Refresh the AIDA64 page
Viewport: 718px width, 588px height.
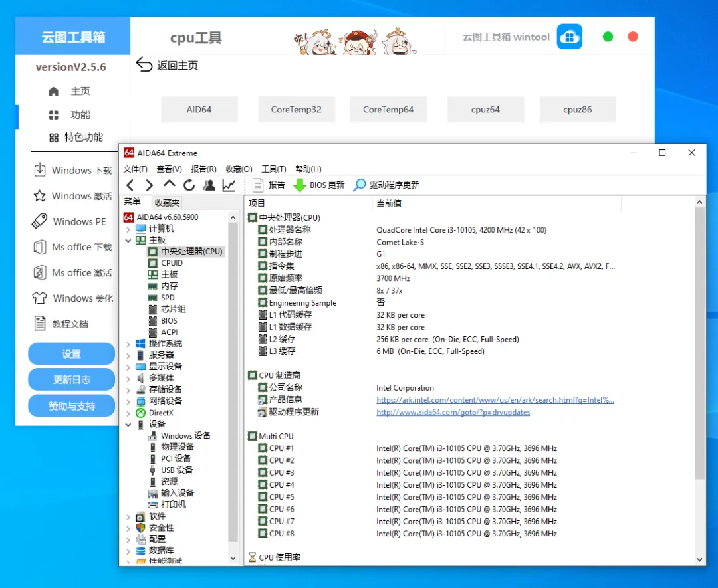[189, 185]
